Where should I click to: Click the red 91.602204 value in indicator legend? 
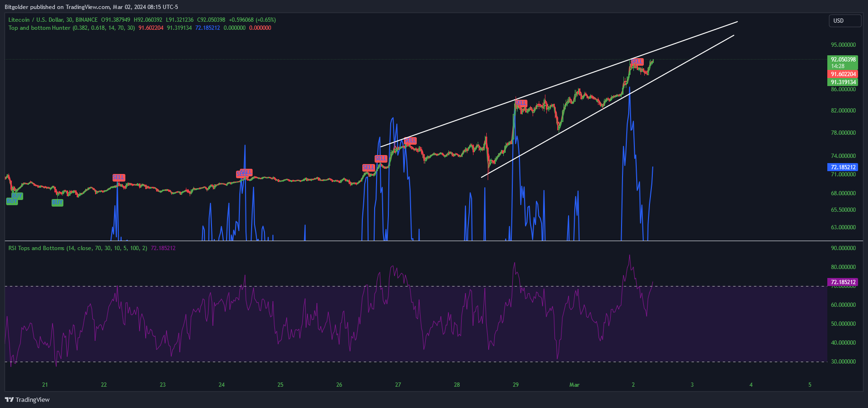coord(151,28)
